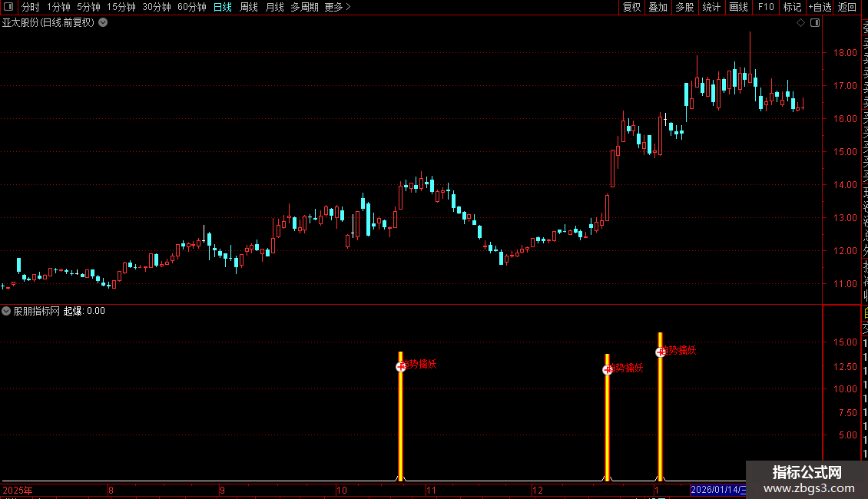The image size is (868, 499).
Task: Toggle the side panel icon near price axis
Action: pos(815,23)
